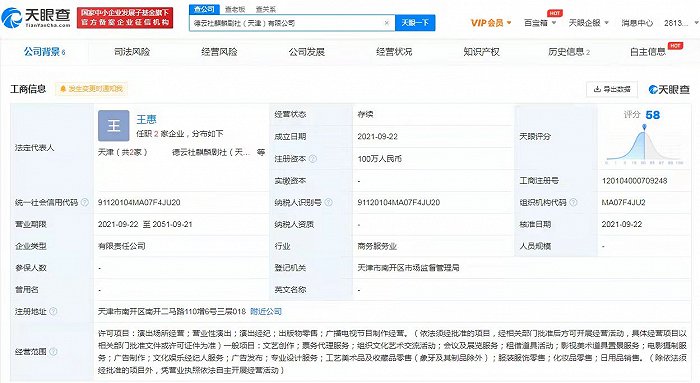This screenshot has height=383, width=700.
Task: Click the 国家中小企业发展子基金旗下 red banner
Action: (125, 18)
